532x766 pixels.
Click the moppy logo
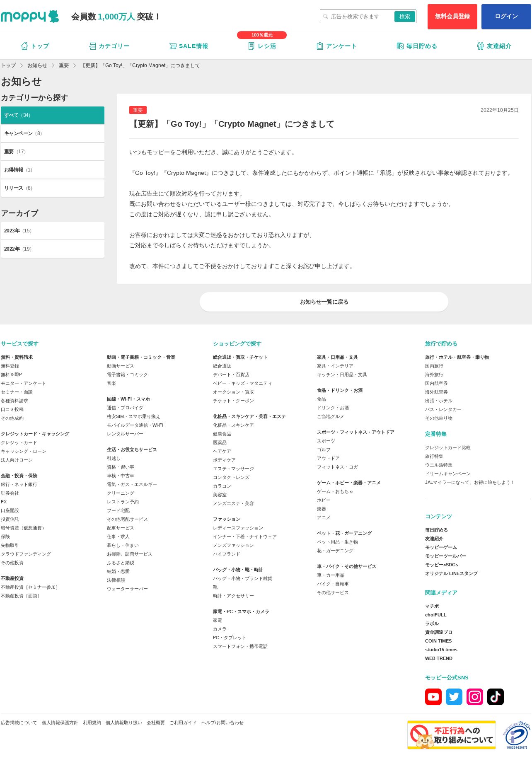tap(30, 17)
